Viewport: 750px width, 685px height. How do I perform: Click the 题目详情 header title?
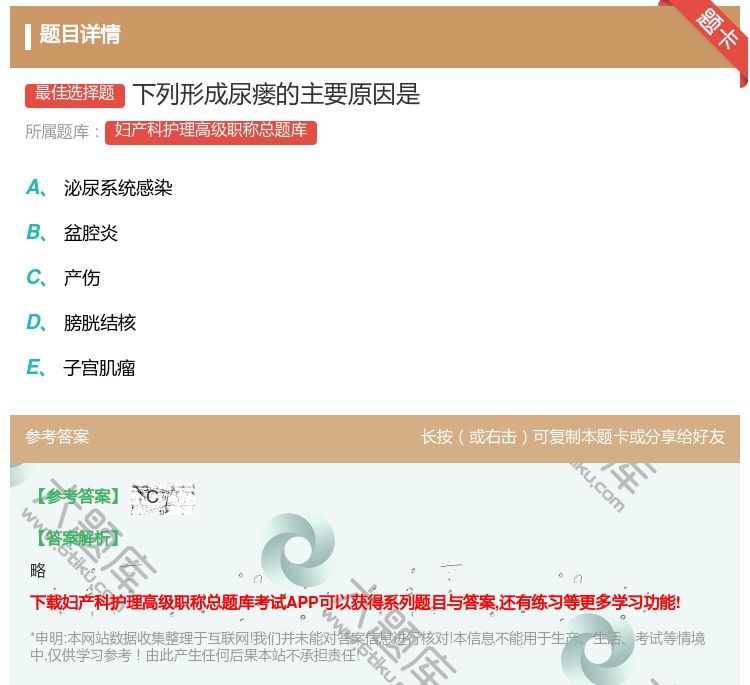tap(80, 34)
